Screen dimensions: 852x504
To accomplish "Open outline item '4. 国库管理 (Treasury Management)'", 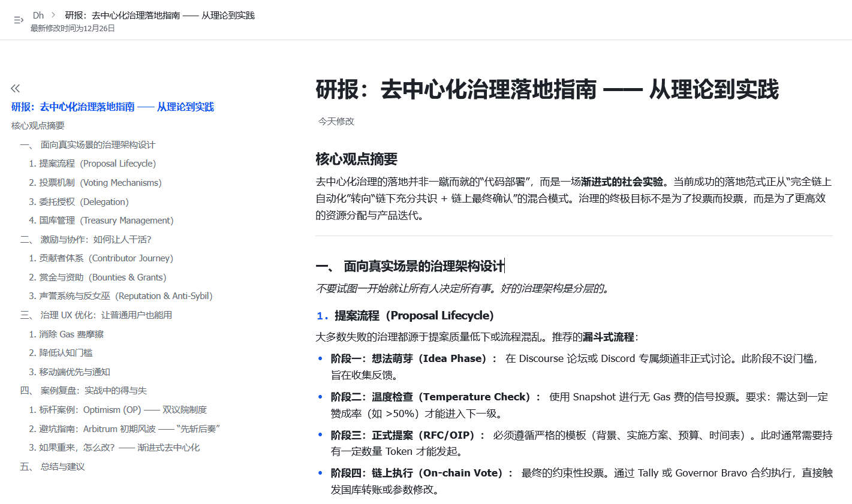I will coord(101,221).
